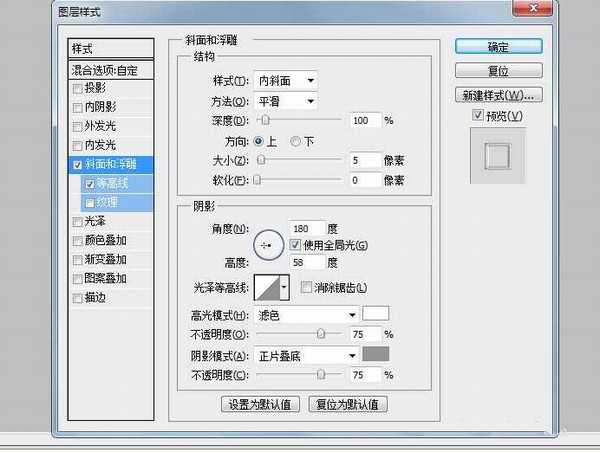Select direction 上 radio button
Screen dimensions: 600x453
click(x=259, y=141)
